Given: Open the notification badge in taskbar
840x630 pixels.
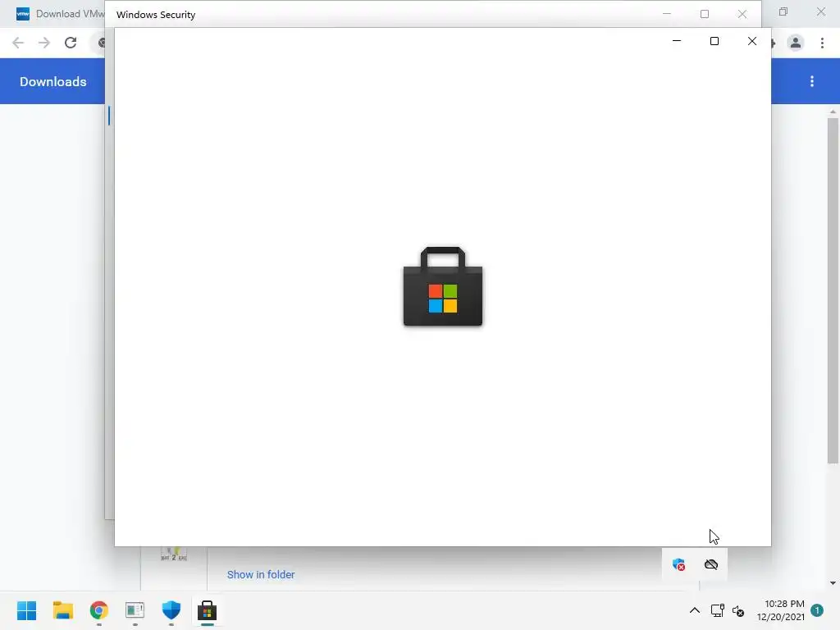Looking at the screenshot, I should point(817,610).
